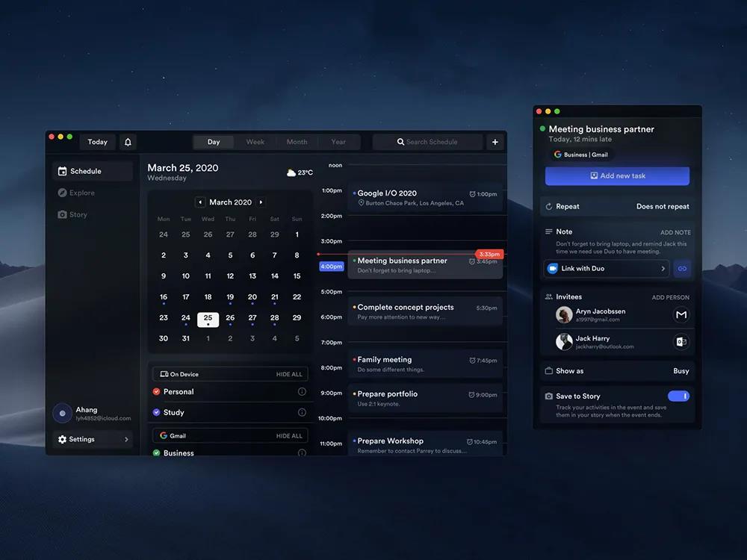Open the Google I/O 2020 event
The image size is (747, 560).
[425, 197]
